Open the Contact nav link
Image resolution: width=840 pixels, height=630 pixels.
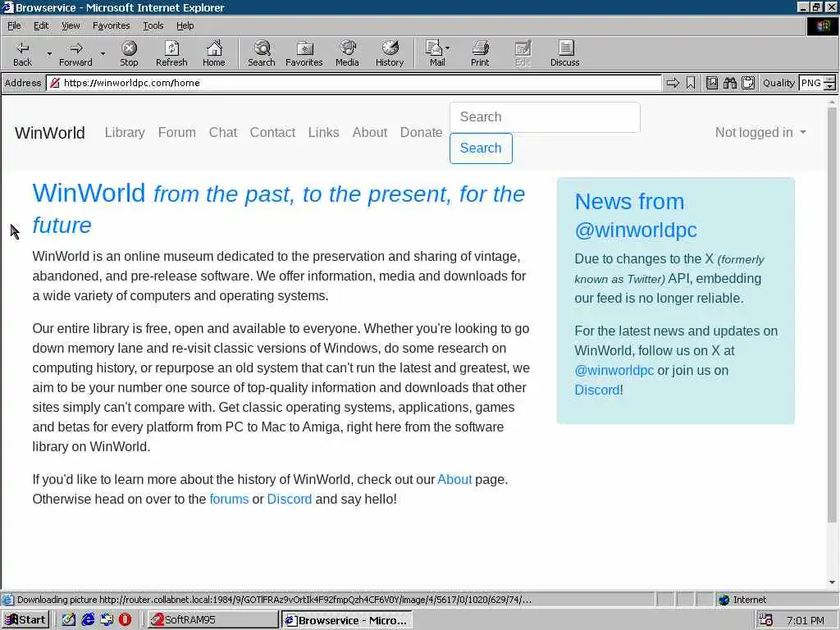(x=272, y=132)
